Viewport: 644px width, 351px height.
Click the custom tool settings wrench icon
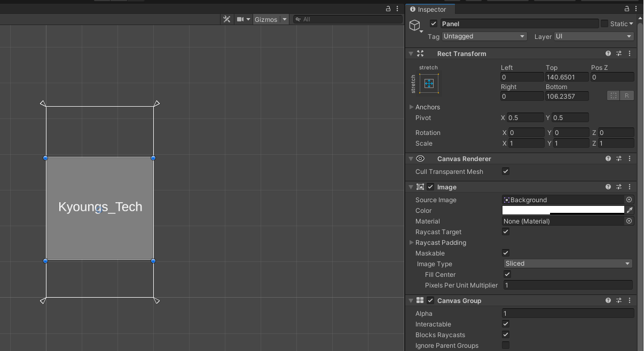pos(226,19)
